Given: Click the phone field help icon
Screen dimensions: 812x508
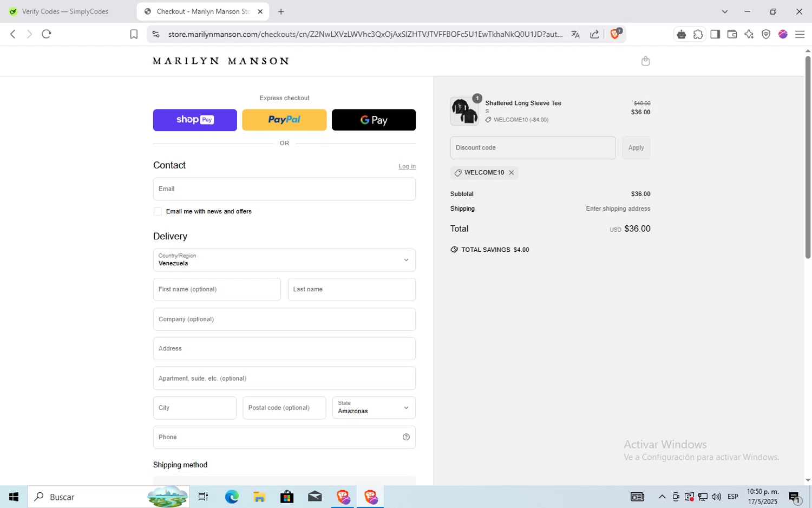Looking at the screenshot, I should (406, 437).
